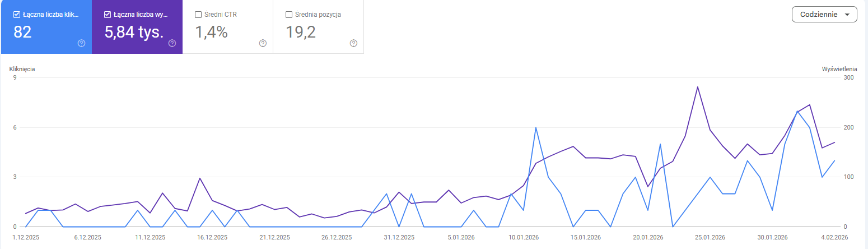Click the 82 total clicks value
This screenshot has width=868, height=249.
coord(22,33)
